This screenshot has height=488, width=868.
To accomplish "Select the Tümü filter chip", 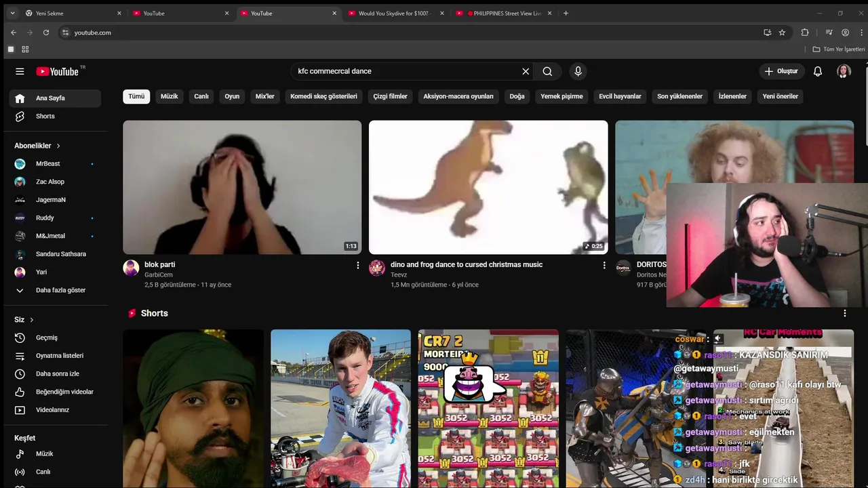I will coord(136,96).
